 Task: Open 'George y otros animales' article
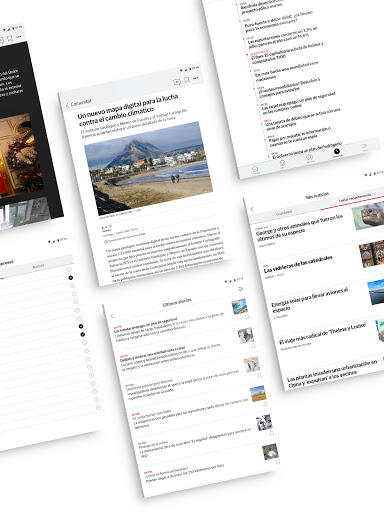(300, 228)
